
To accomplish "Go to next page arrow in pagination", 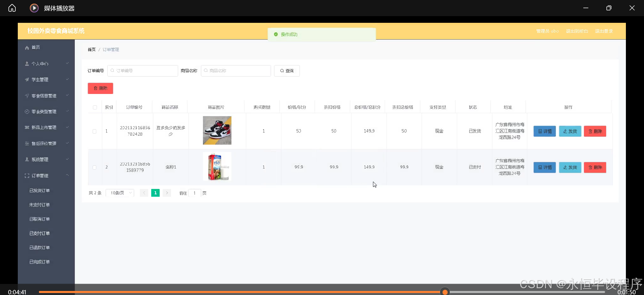I will coord(167,193).
